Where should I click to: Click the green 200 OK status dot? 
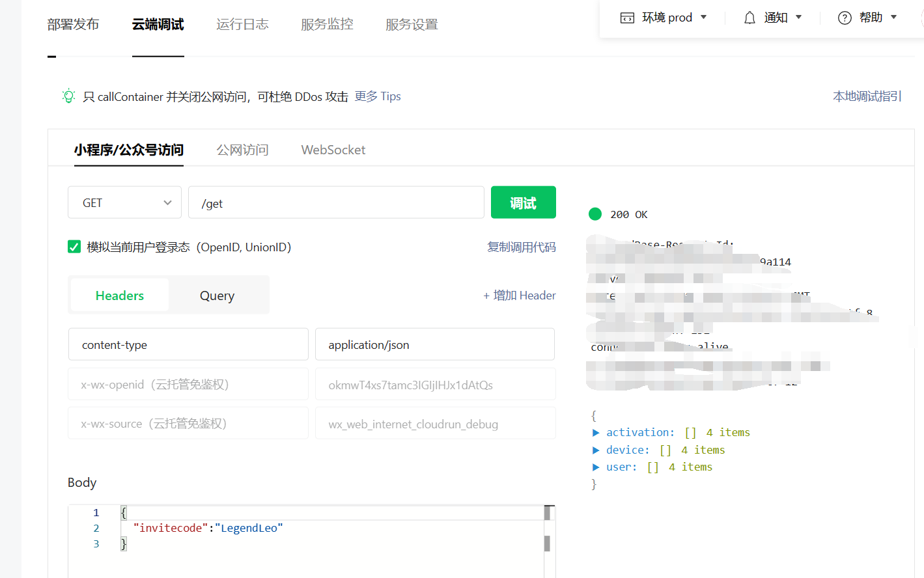pyautogui.click(x=595, y=214)
